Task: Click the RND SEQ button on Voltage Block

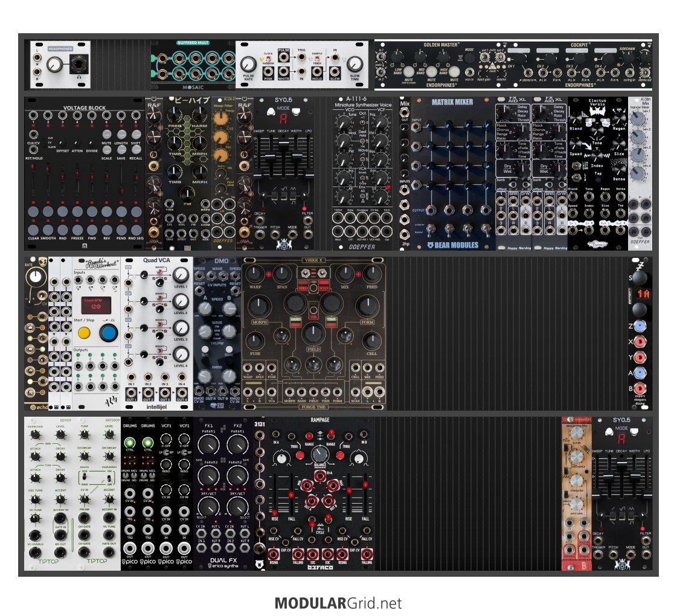Action: [136, 229]
